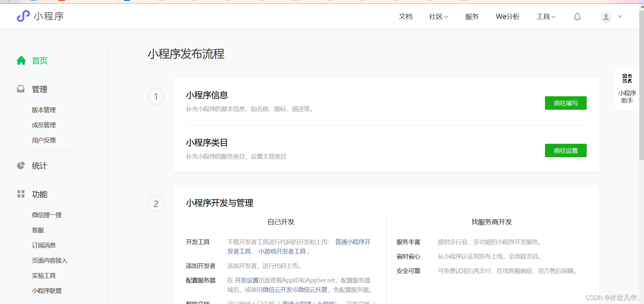Click the 小程序类目 heading
Image resolution: width=644 pixels, height=304 pixels.
pos(207,143)
